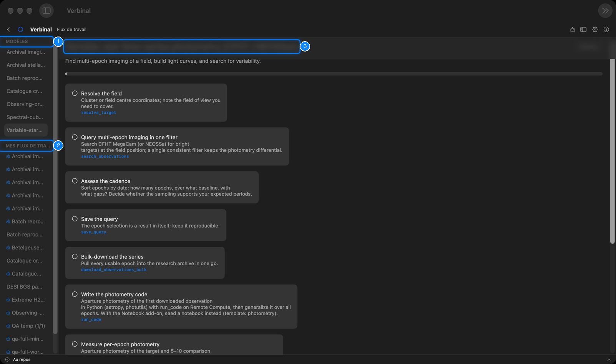
Task: Mark the 'Measure per-epoch photometry' step circle
Action: pos(75,344)
